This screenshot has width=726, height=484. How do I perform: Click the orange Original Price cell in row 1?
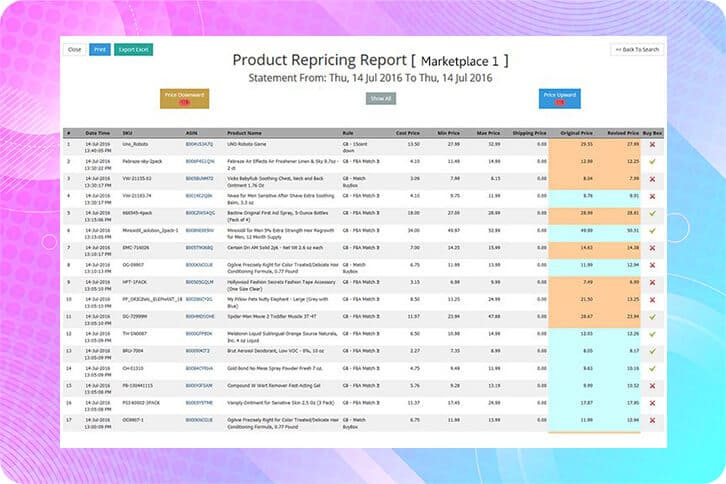pos(571,147)
